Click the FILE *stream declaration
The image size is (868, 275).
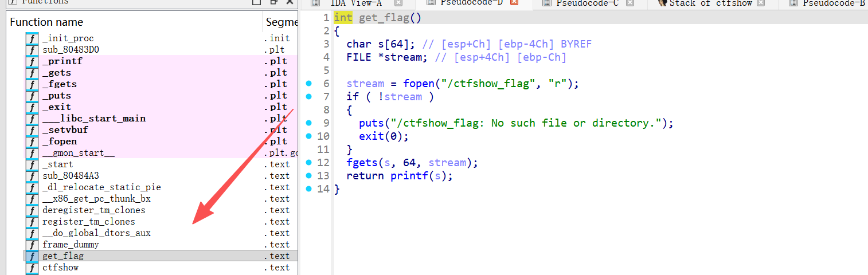[388, 57]
